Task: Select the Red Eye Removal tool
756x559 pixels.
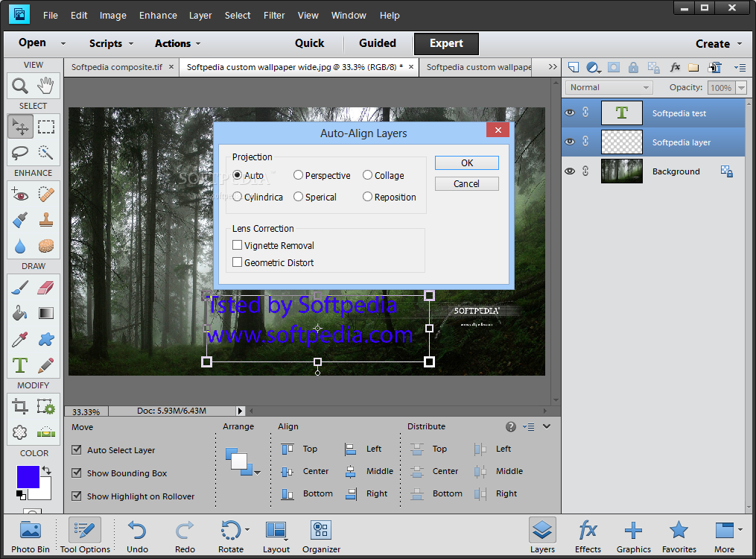Action: 20,195
